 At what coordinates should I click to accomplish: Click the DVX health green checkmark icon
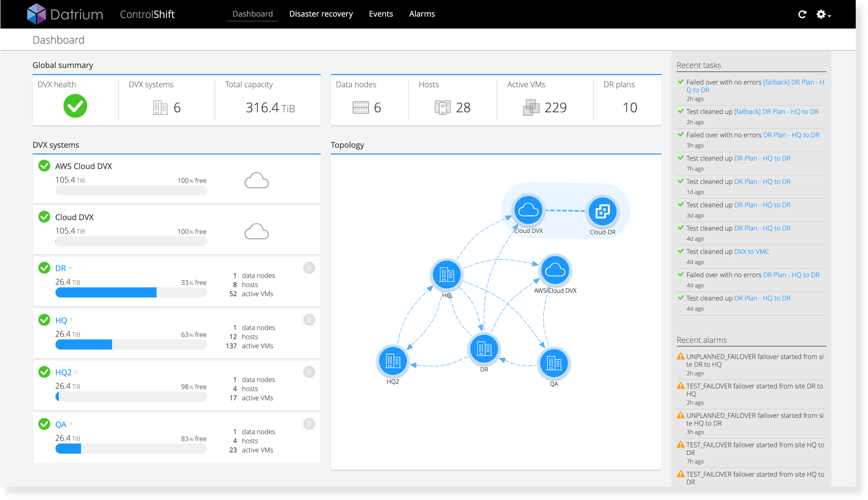point(75,106)
